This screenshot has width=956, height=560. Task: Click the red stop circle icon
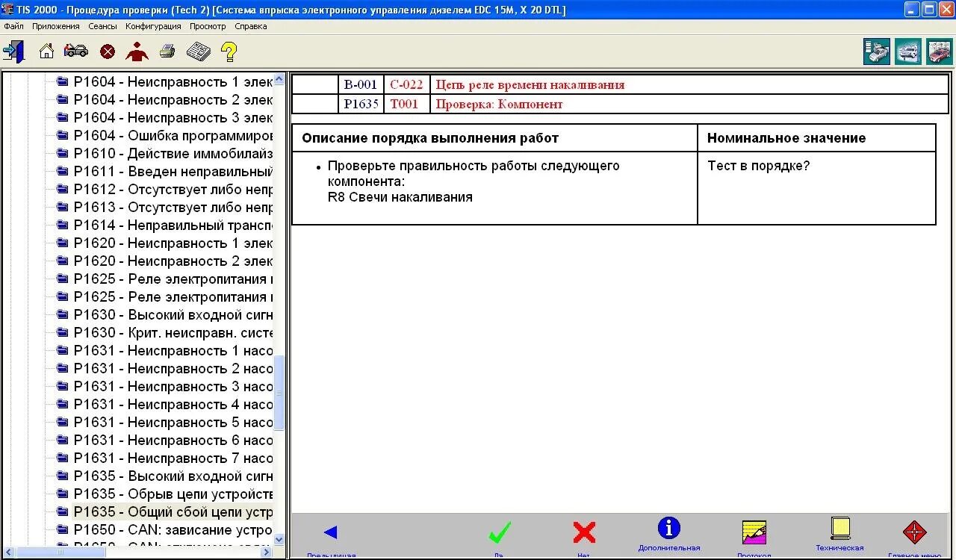click(x=108, y=52)
